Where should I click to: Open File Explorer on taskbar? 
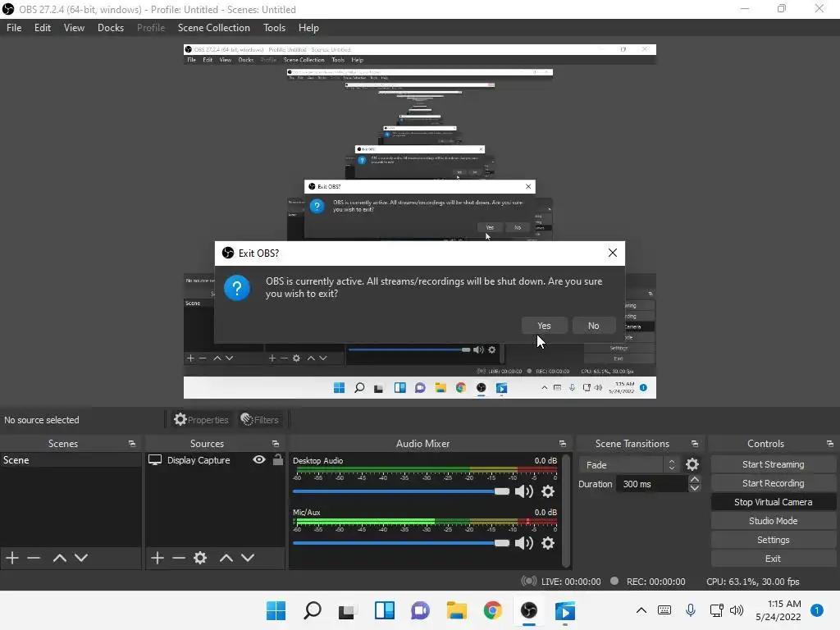[x=456, y=610]
